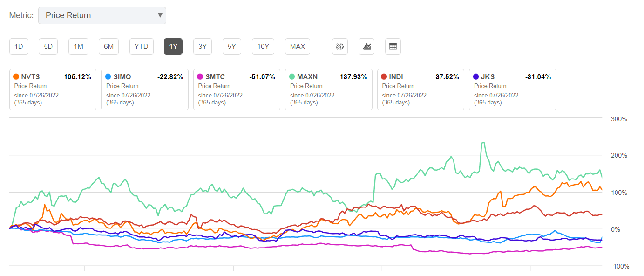Open the chart settings gear
Screen dimensions: 644x276
point(339,46)
